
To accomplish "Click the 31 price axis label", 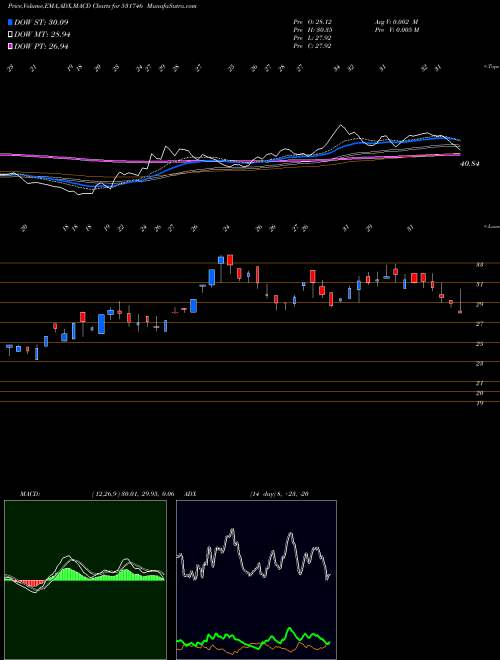I will [x=479, y=284].
